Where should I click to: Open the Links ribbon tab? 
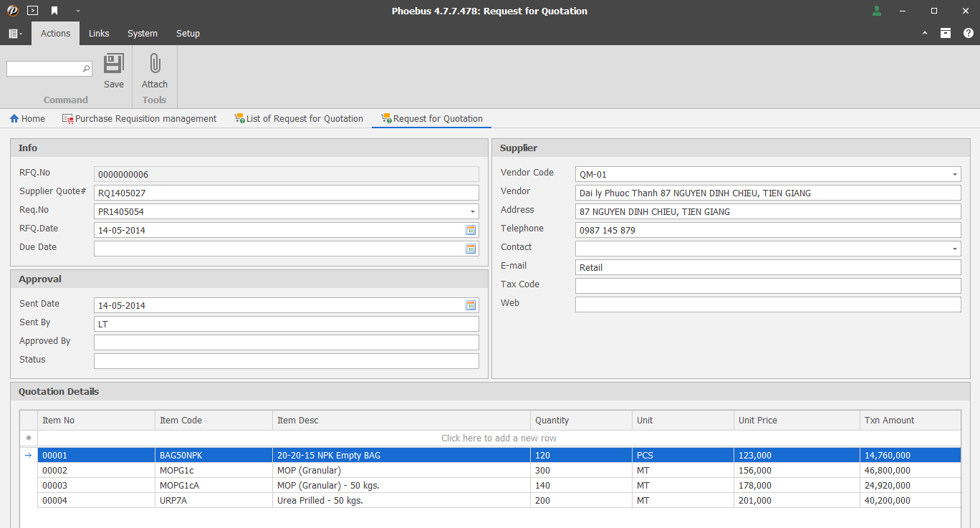pos(99,34)
